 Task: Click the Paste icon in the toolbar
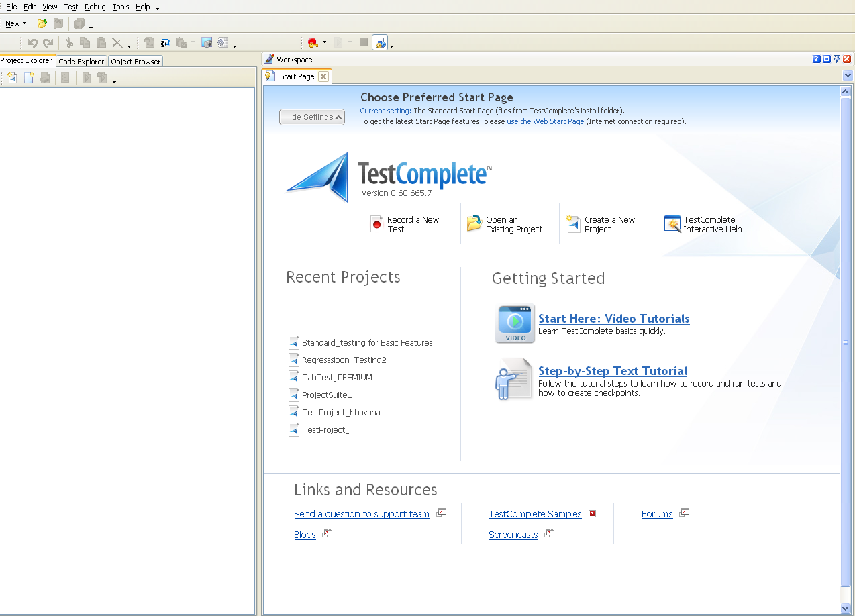99,42
